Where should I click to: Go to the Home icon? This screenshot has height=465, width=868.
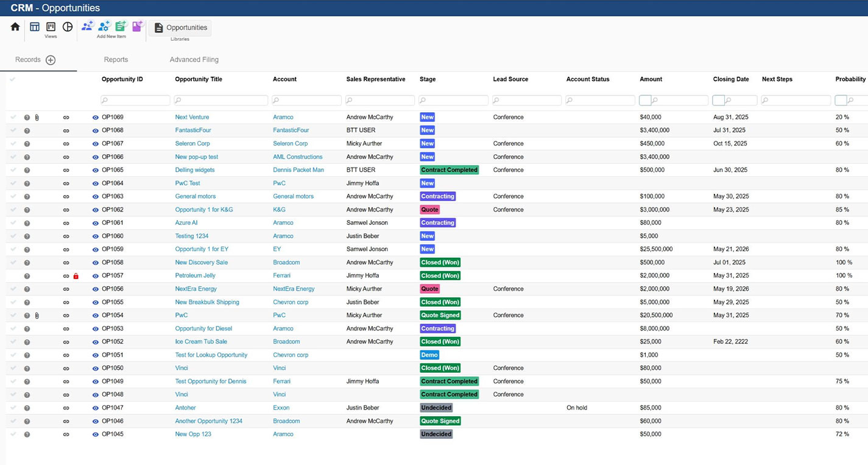(15, 27)
